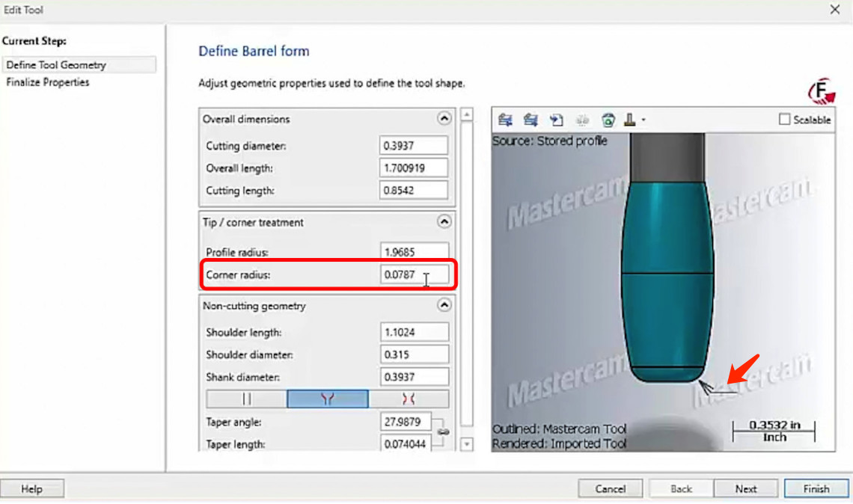Collapse the Non-cutting geometry section
This screenshot has width=853, height=504.
point(444,305)
